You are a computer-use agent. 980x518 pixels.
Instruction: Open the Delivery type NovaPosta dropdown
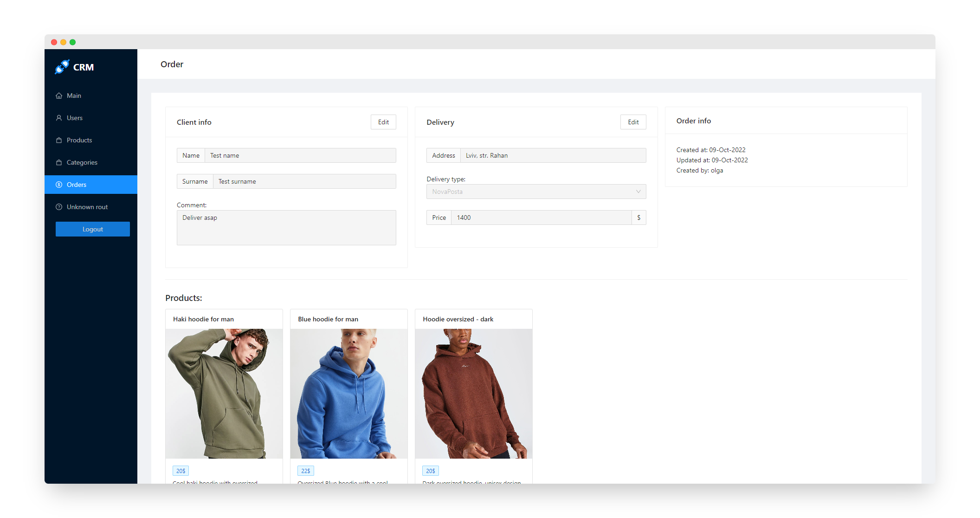[529, 192]
